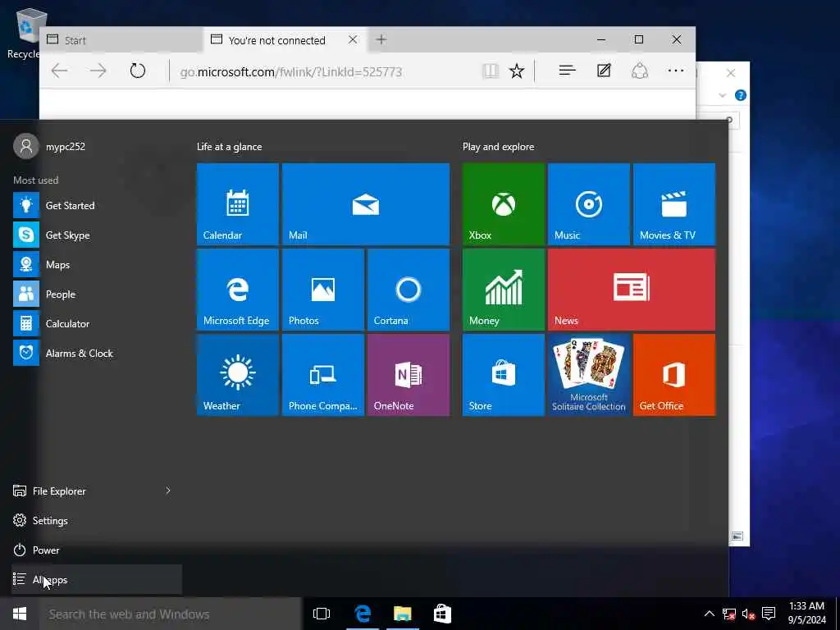Viewport: 840px width, 630px height.
Task: Launch the OneNote tile
Action: (409, 374)
